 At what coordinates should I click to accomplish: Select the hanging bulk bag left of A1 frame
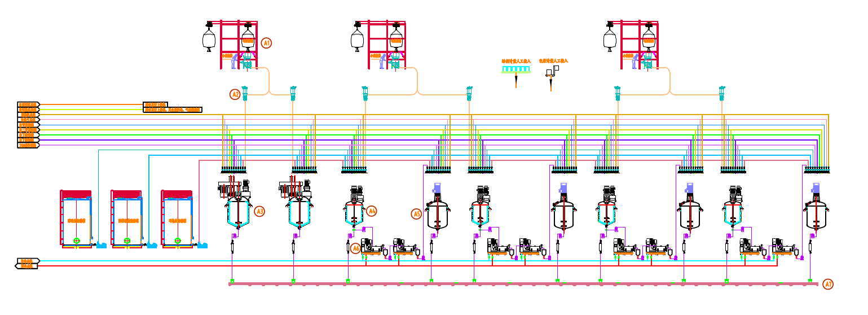pyautogui.click(x=209, y=37)
